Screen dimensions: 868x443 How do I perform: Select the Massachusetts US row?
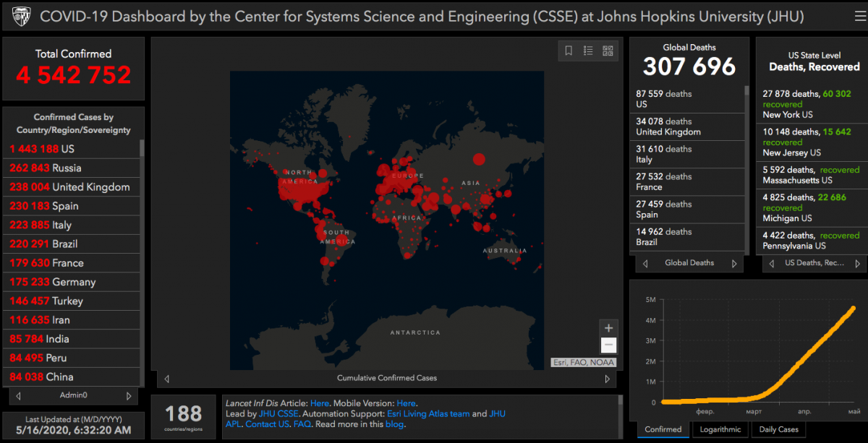pos(812,175)
